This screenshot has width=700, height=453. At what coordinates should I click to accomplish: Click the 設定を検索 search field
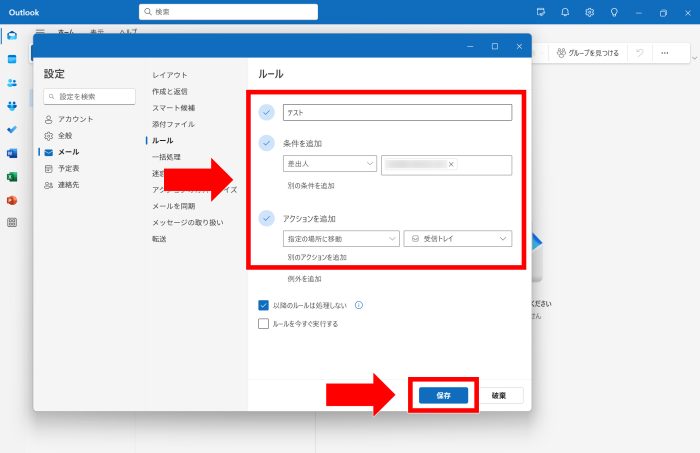point(90,96)
